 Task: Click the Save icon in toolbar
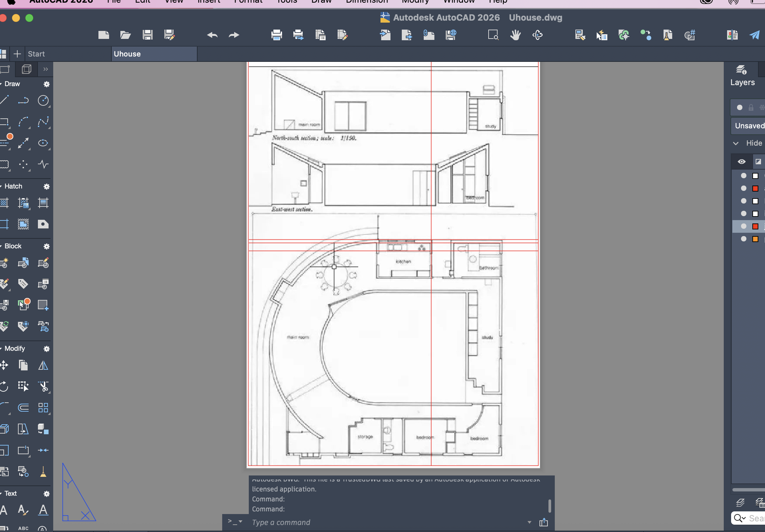pyautogui.click(x=147, y=35)
